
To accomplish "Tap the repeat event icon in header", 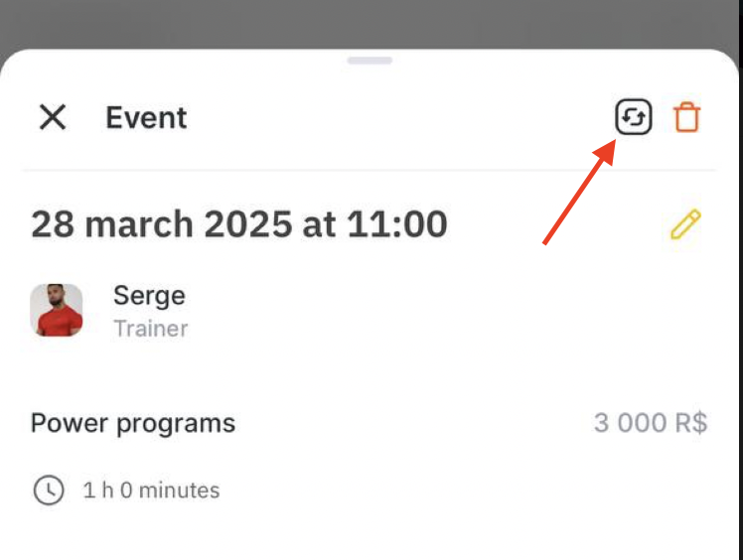I will 633,116.
